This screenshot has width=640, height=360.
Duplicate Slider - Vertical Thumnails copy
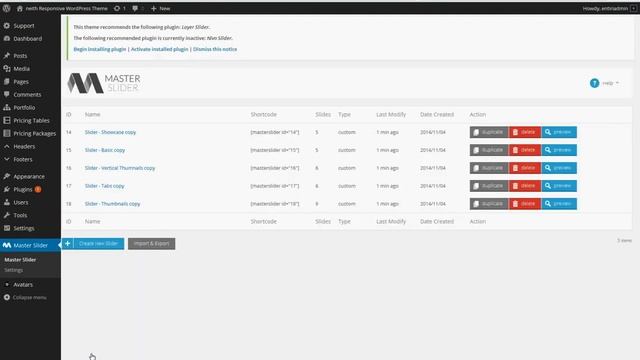[x=489, y=168]
